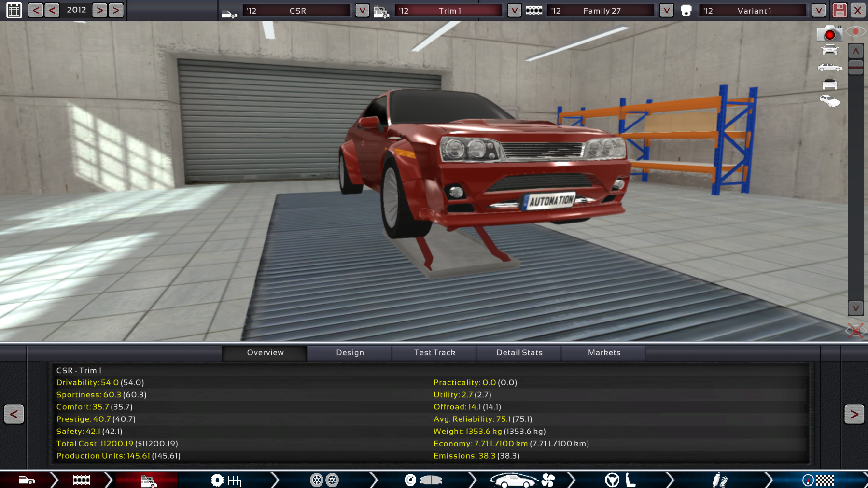Viewport: 868px width, 488px height.
Task: Expand the CSR model dropdown arrow
Action: [362, 10]
